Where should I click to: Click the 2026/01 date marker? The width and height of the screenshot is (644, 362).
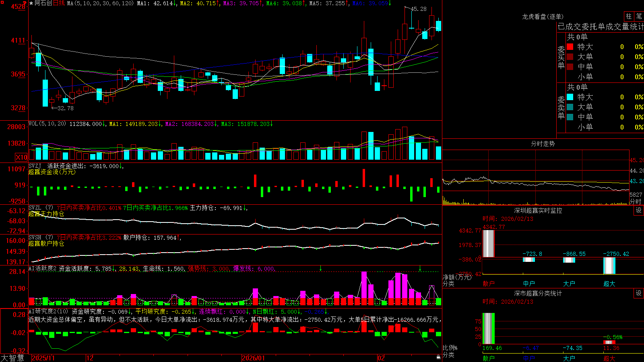254,358
